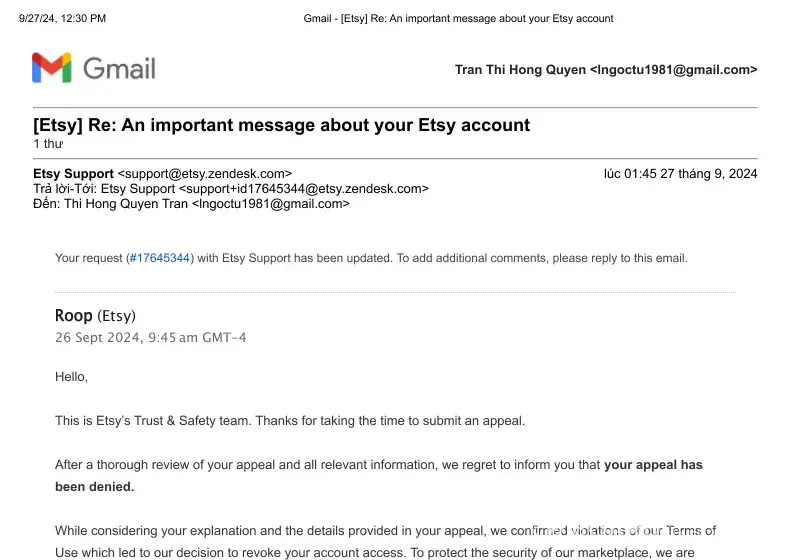Click the account name Tran Thi Hong Quyen
This screenshot has height=560, width=791.
[x=520, y=70]
